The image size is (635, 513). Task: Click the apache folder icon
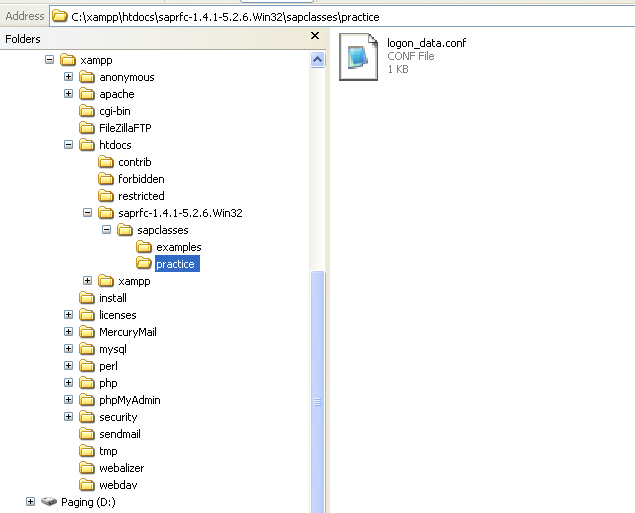(x=87, y=94)
